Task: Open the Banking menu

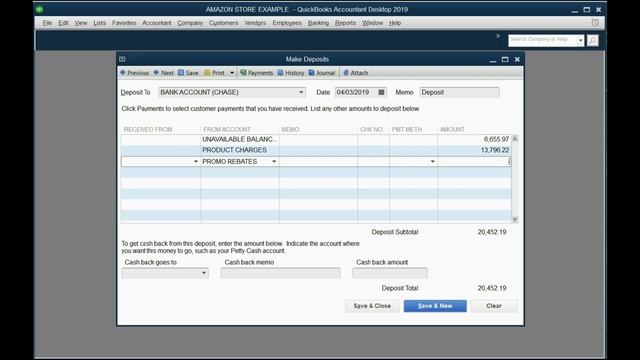Action: [318, 23]
